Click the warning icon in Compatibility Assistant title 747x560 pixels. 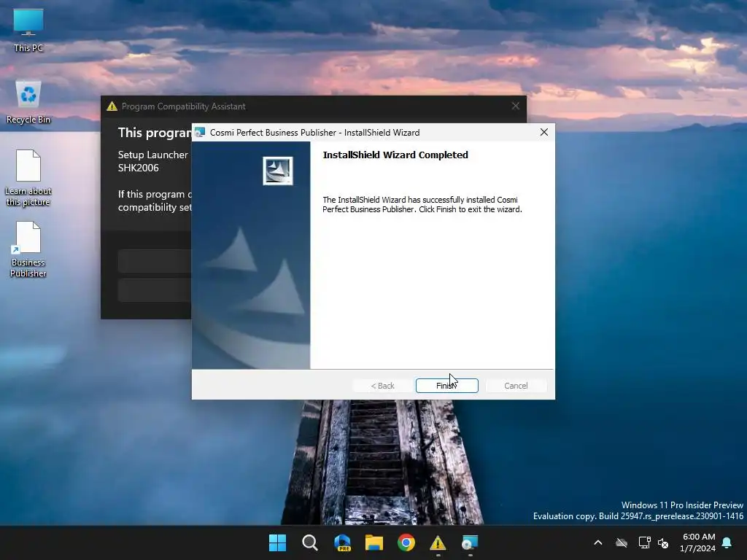[112, 106]
